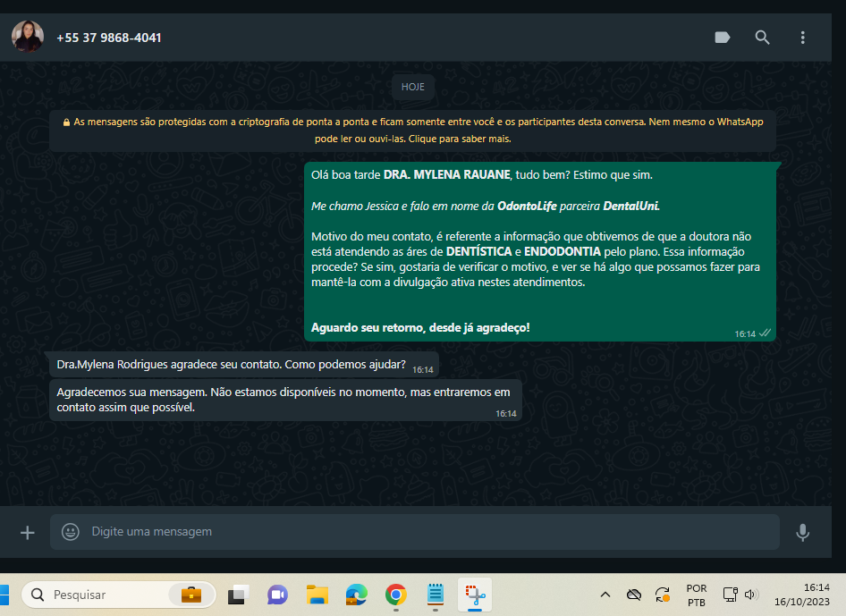
Task: Open the emoji picker
Action: [70, 532]
